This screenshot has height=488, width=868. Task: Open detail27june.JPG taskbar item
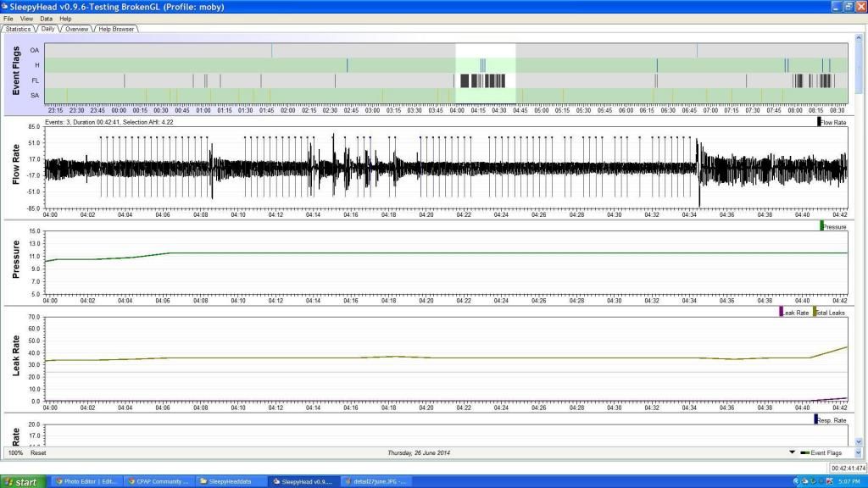tap(376, 481)
